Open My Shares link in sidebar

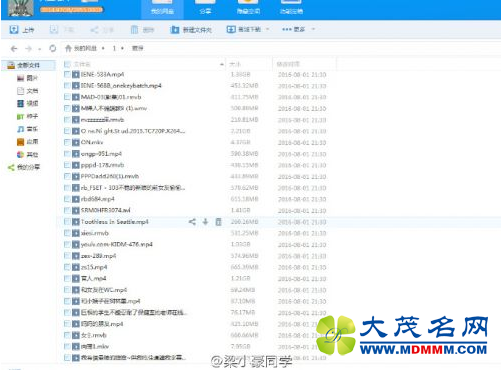(x=24, y=167)
